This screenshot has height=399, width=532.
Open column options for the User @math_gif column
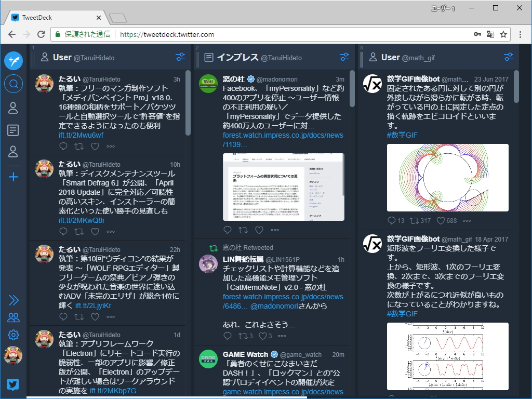tap(510, 58)
